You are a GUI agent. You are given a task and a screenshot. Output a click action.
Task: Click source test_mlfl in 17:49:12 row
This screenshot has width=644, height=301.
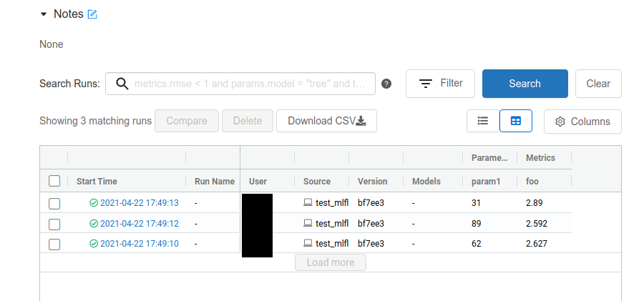(332, 223)
